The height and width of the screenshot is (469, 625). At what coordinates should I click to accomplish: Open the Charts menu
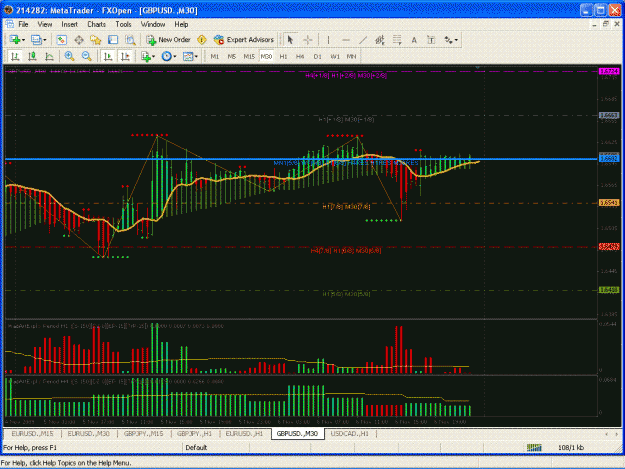click(x=96, y=24)
